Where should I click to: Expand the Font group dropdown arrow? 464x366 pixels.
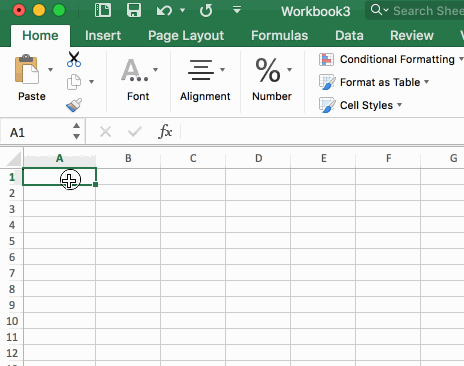[x=155, y=70]
